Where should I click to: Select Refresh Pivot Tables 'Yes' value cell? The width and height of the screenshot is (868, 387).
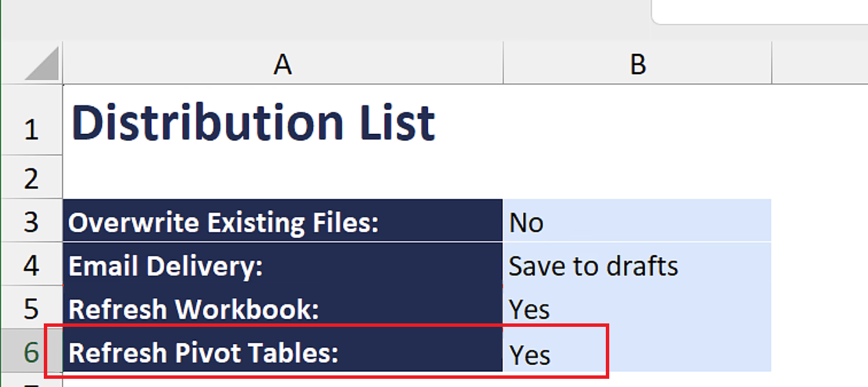(637, 350)
